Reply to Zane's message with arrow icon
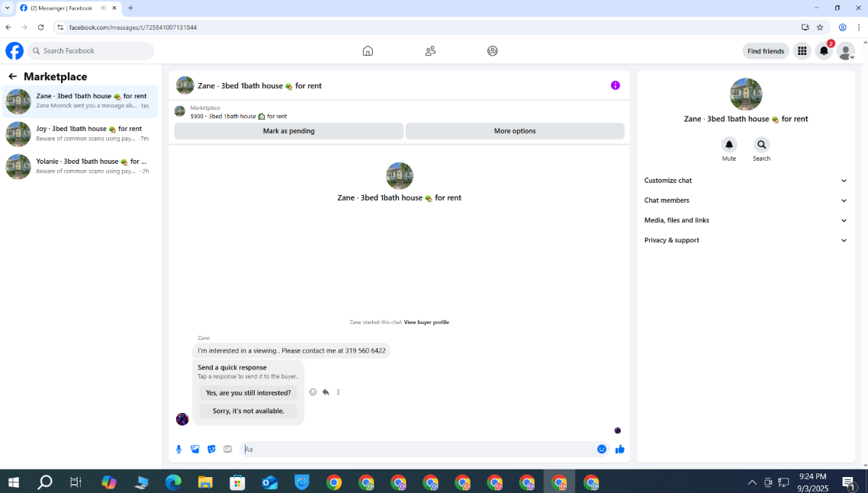Viewport: 868px width, 493px height. click(326, 392)
